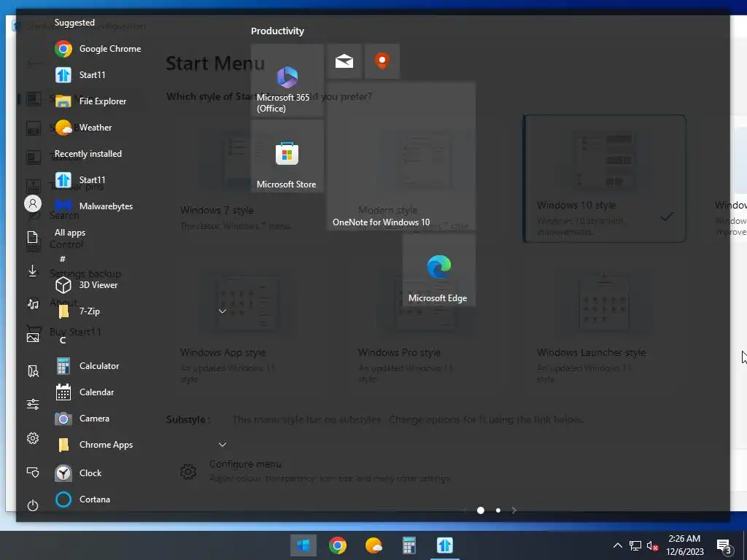This screenshot has height=560, width=747.
Task: Open Control Panel sliders icon in sidebar
Action: 32,404
